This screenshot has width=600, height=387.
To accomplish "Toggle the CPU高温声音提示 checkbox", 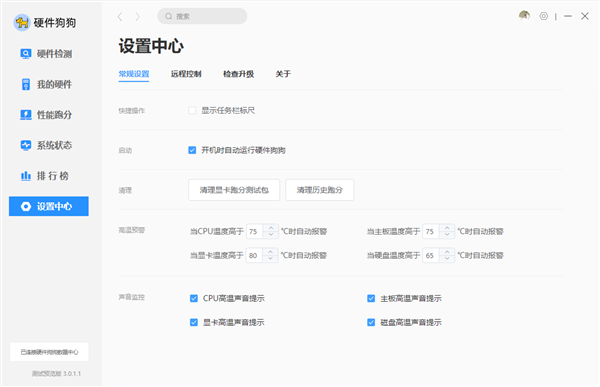I will (194, 299).
